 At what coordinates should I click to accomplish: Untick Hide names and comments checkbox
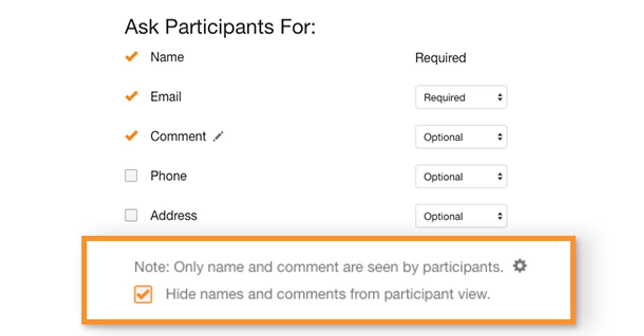143,294
